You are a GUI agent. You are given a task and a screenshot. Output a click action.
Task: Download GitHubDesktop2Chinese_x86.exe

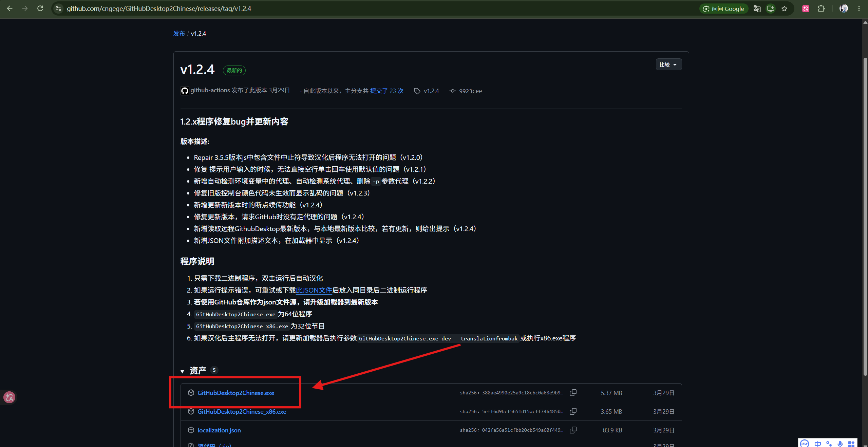[x=242, y=411]
